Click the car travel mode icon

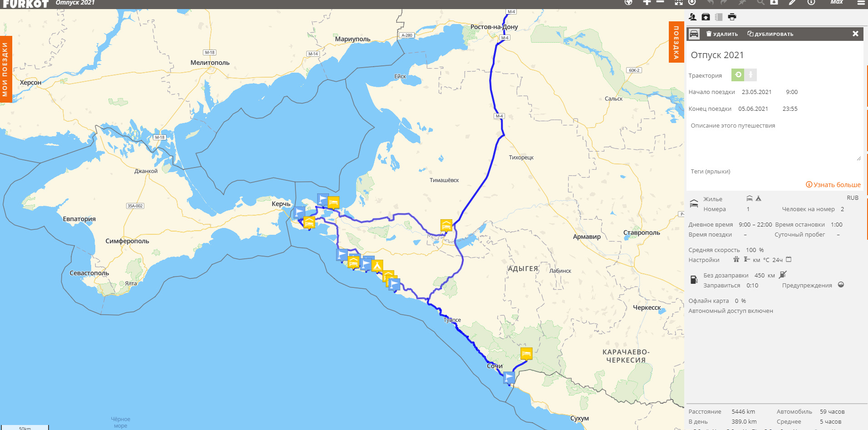(694, 34)
